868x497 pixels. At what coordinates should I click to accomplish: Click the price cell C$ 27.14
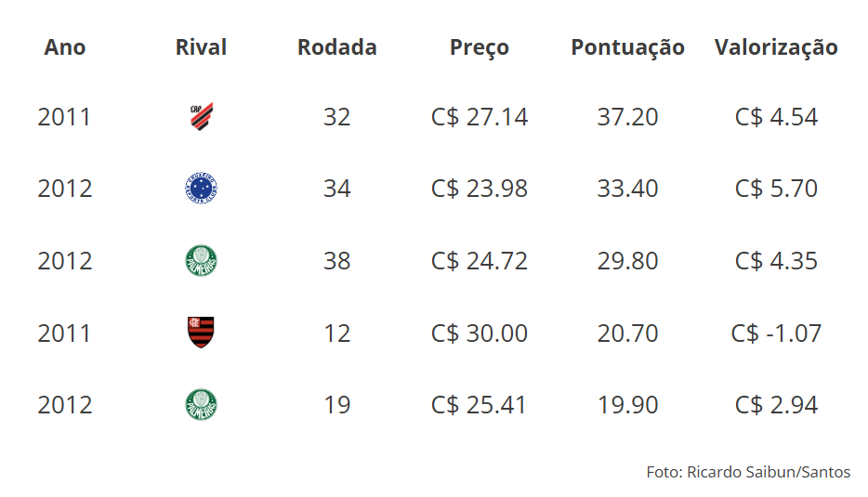pyautogui.click(x=480, y=117)
